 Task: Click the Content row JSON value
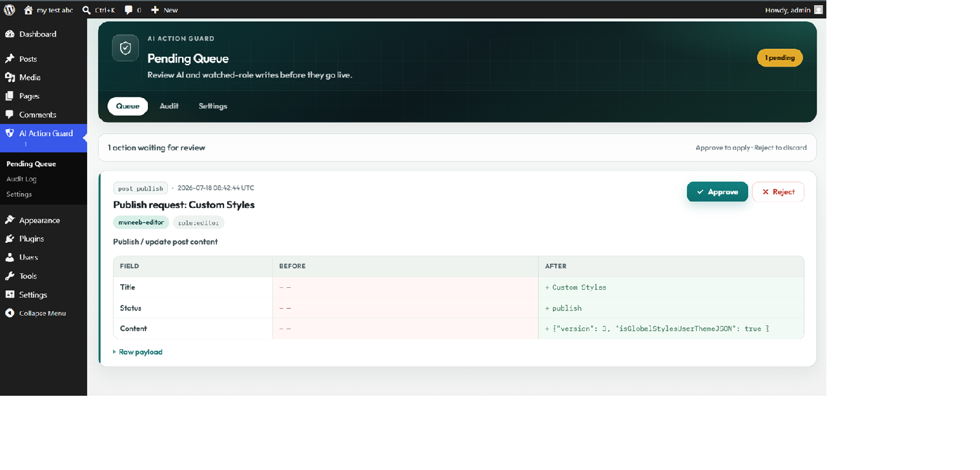click(657, 329)
